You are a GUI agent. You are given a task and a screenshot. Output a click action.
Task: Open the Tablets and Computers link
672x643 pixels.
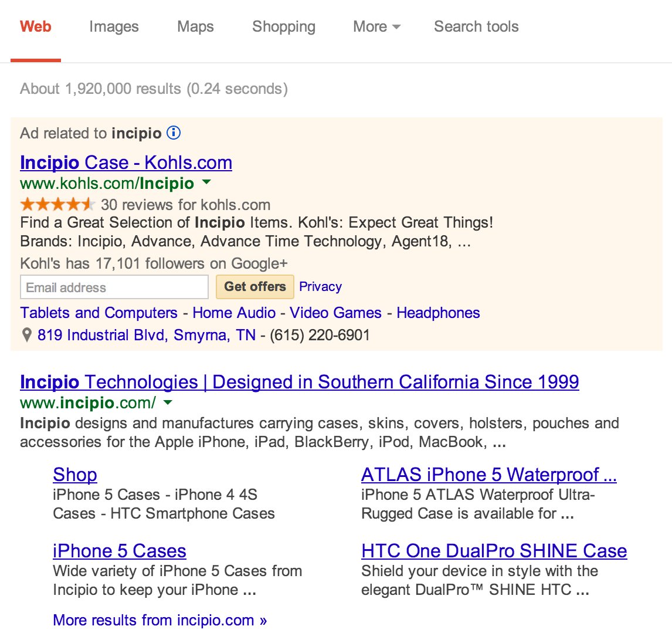coord(99,313)
